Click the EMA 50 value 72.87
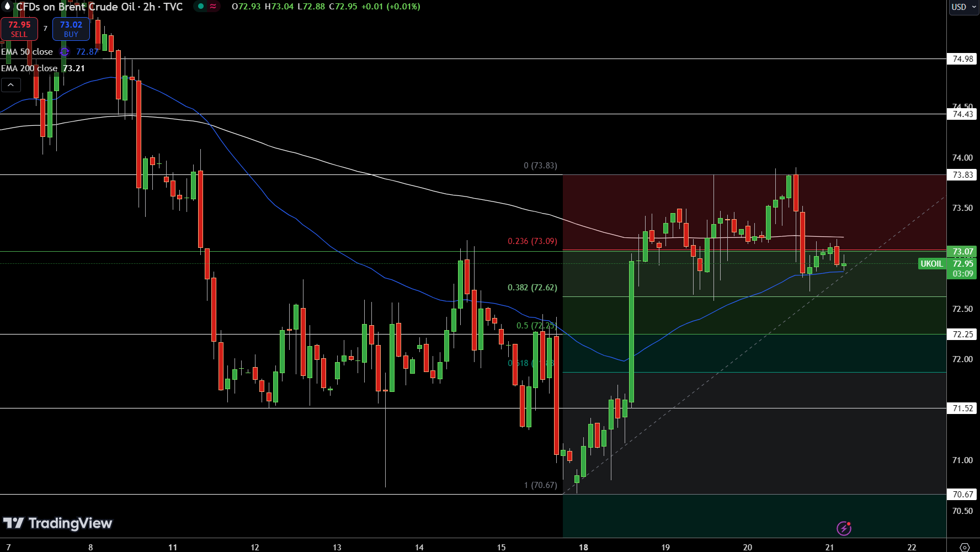 (87, 52)
